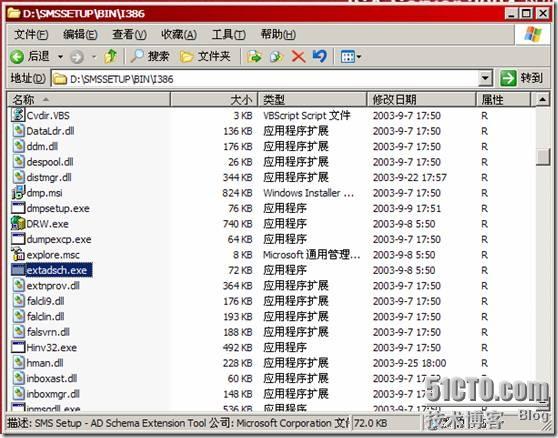Select dmpsetup.exe file icon

point(18,208)
